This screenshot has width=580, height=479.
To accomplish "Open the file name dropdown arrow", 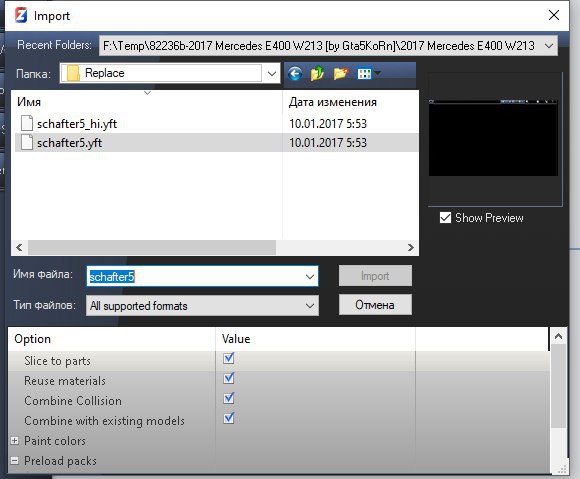I will 310,276.
